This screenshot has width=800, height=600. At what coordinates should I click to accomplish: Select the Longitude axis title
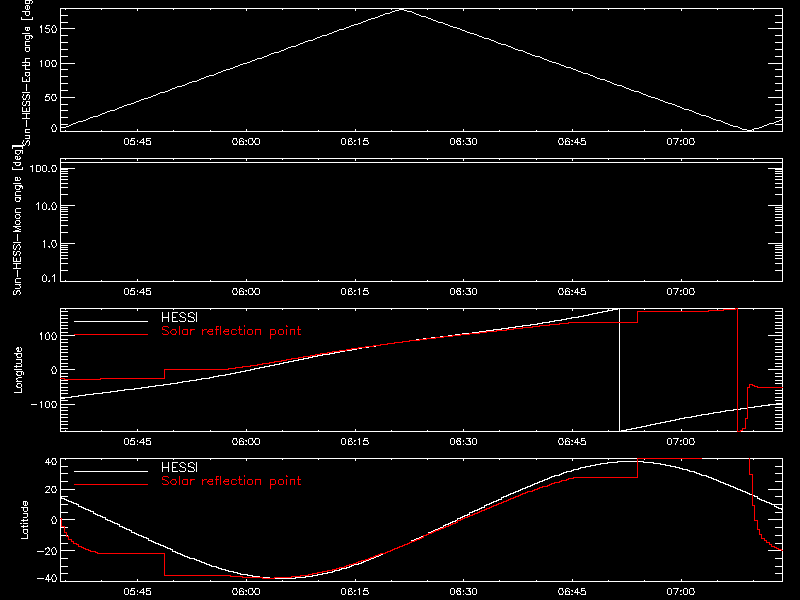coord(18,370)
